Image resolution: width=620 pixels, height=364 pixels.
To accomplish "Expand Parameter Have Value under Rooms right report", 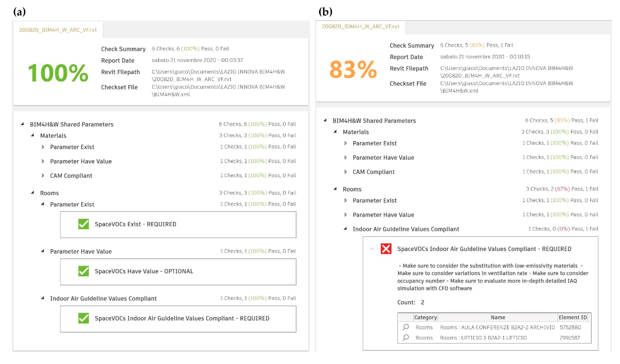I will tap(345, 214).
